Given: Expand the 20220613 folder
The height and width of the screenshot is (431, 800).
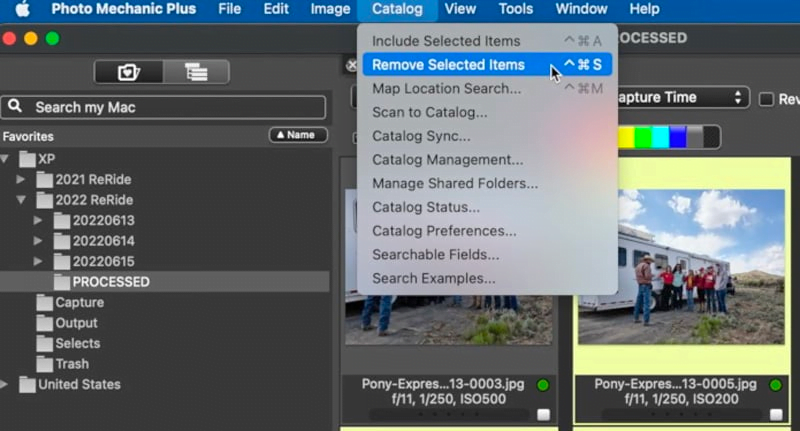Looking at the screenshot, I should [38, 220].
